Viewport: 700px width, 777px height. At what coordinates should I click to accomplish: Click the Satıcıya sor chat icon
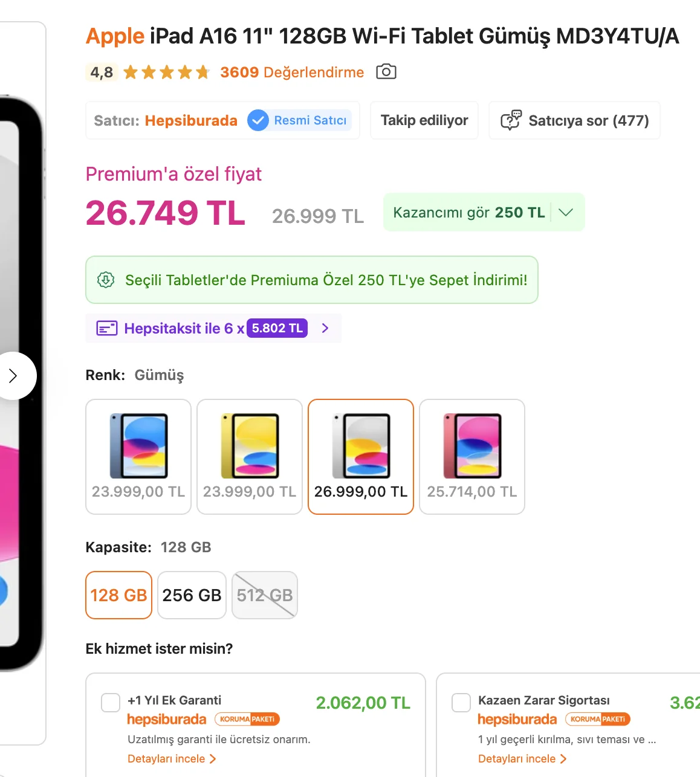point(511,120)
